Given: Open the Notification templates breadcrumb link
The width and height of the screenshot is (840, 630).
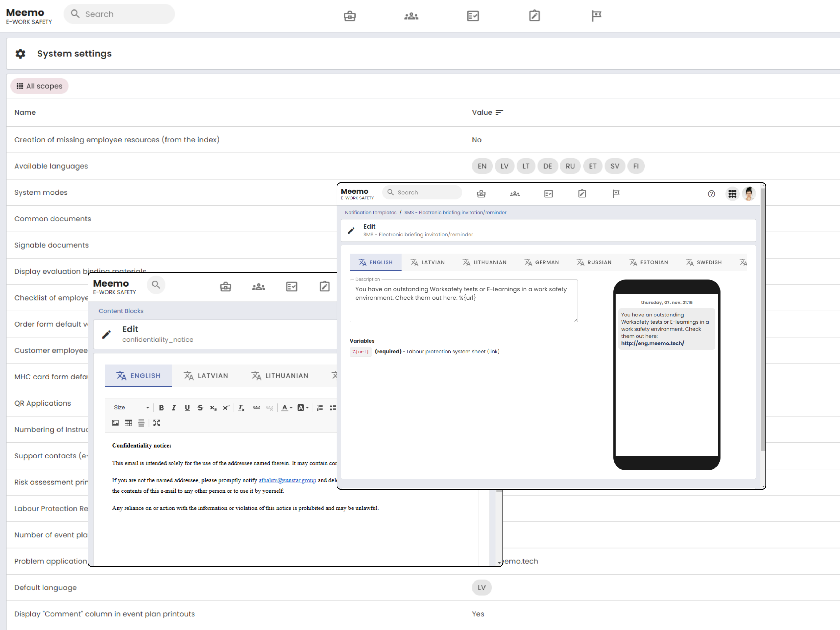Looking at the screenshot, I should coord(370,212).
